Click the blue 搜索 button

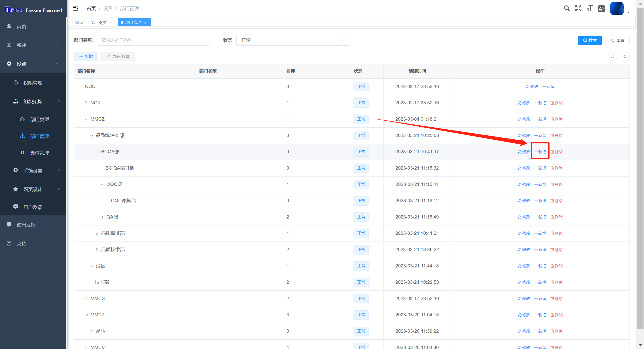[590, 40]
